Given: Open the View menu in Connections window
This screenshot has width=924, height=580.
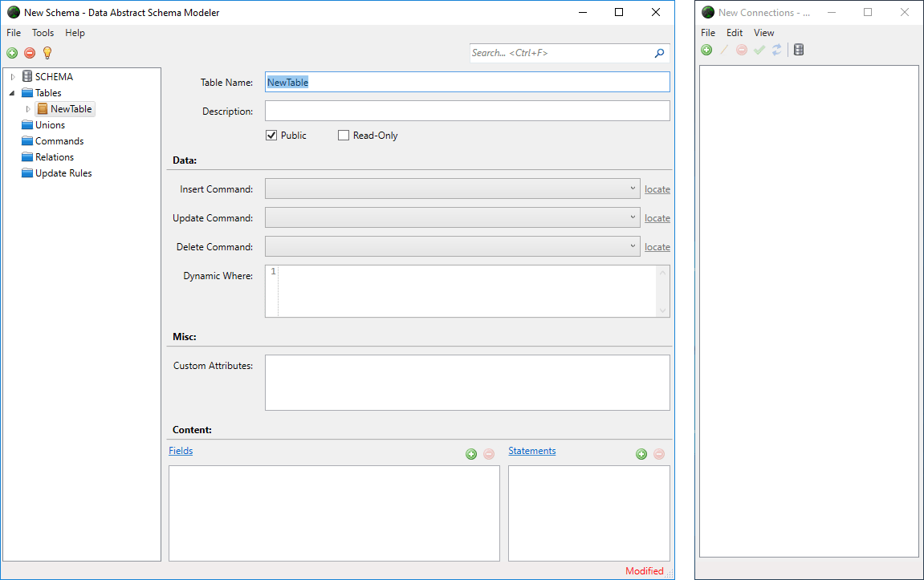Looking at the screenshot, I should [763, 33].
